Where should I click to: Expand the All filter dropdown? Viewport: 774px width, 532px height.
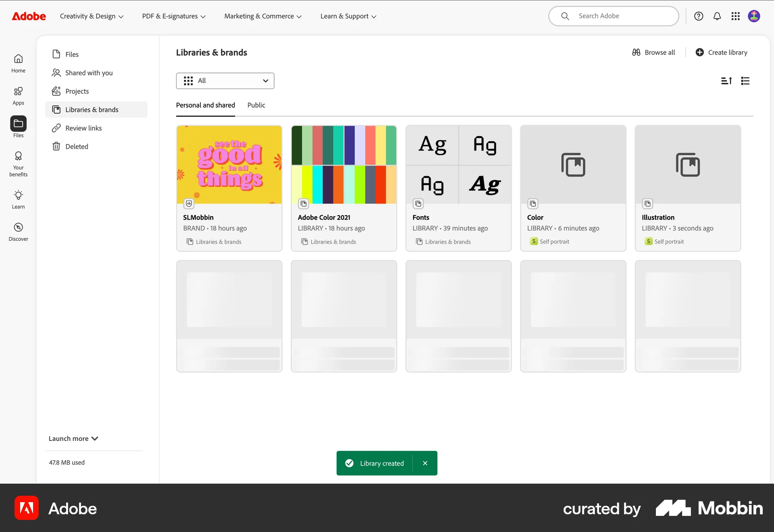click(x=225, y=81)
